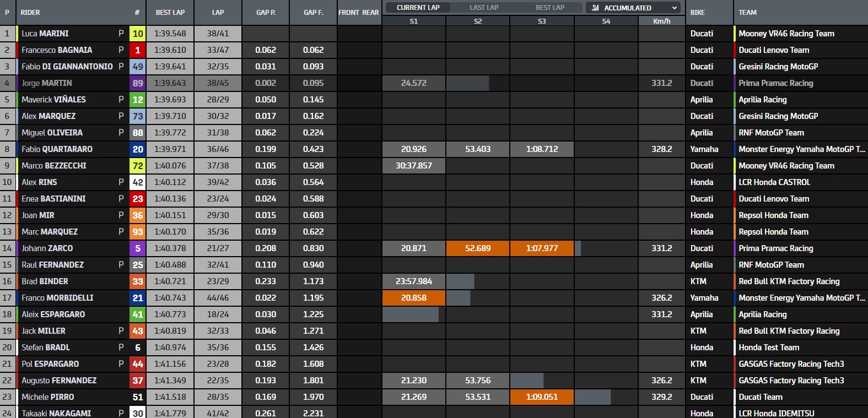Switch to LAST LAP tab

pos(484,8)
